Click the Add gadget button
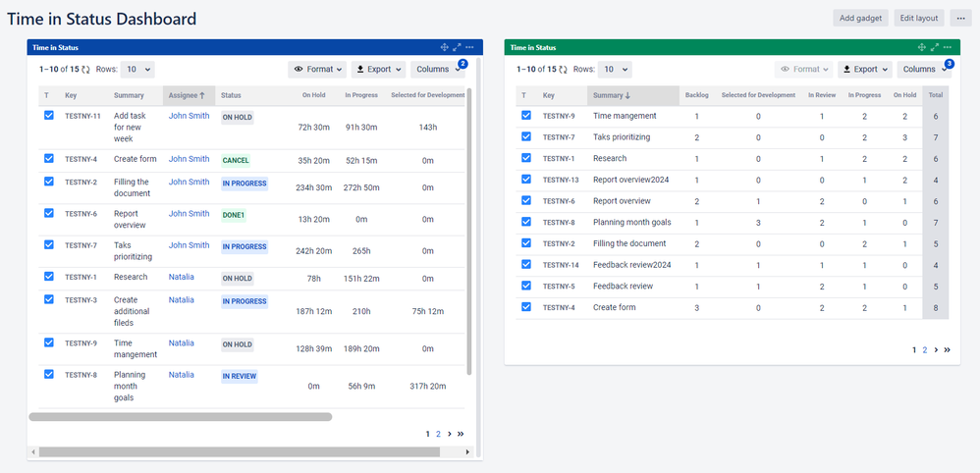 (860, 18)
